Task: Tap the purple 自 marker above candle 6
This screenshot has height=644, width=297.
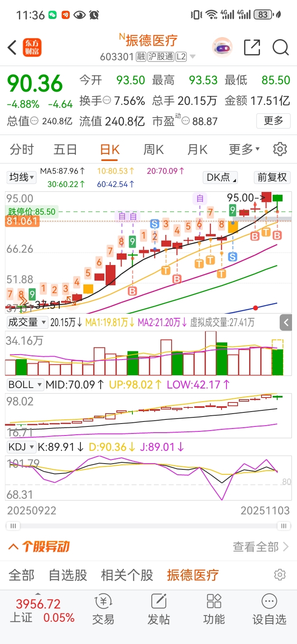Action: point(200,199)
